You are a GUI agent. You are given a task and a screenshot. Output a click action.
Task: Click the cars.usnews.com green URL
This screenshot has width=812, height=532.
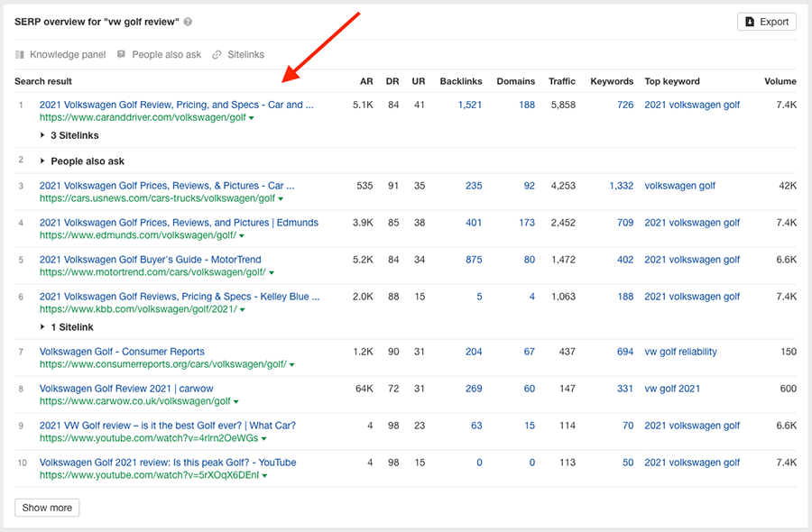coord(157,198)
